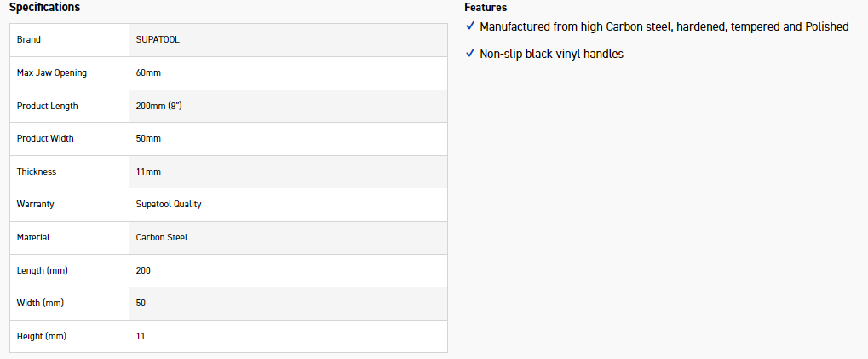Click the Features heading
This screenshot has height=359, width=868.
point(486,8)
